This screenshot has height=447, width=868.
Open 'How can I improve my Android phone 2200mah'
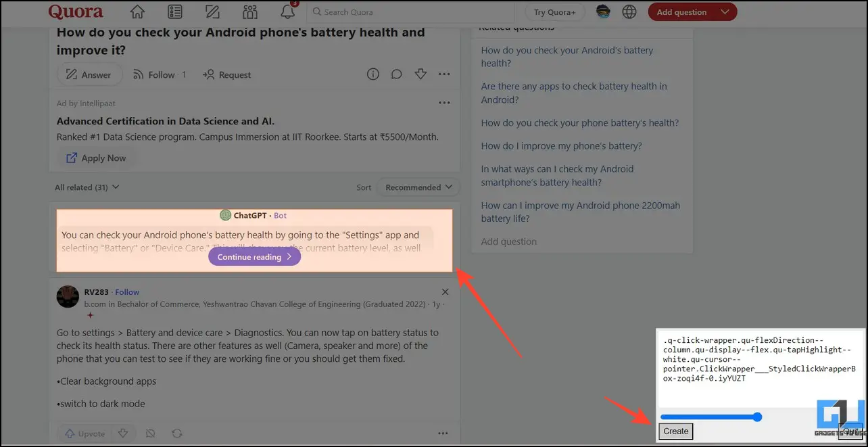tap(581, 212)
